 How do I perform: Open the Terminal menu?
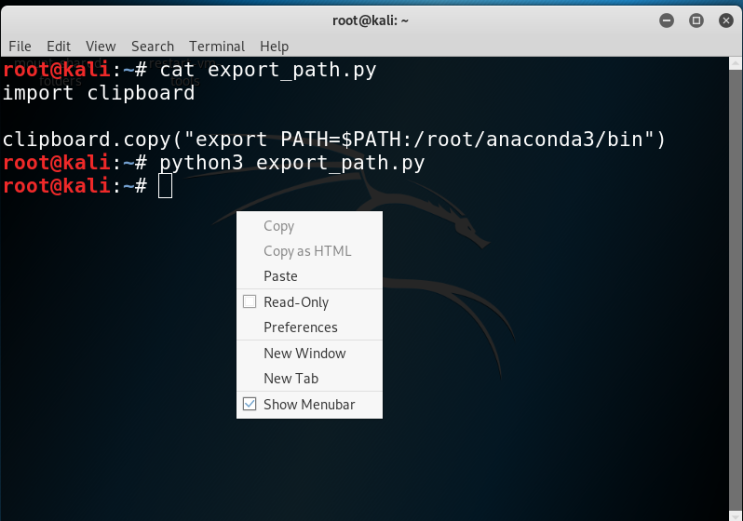[217, 46]
